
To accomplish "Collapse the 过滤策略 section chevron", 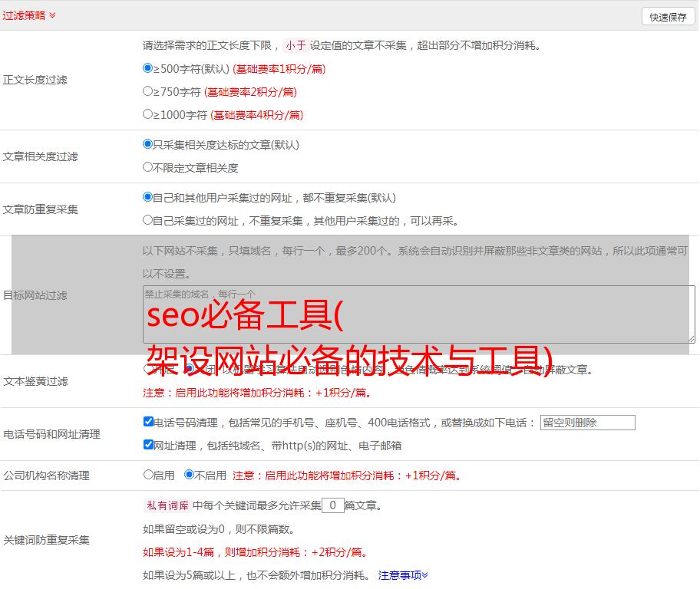I will point(52,15).
